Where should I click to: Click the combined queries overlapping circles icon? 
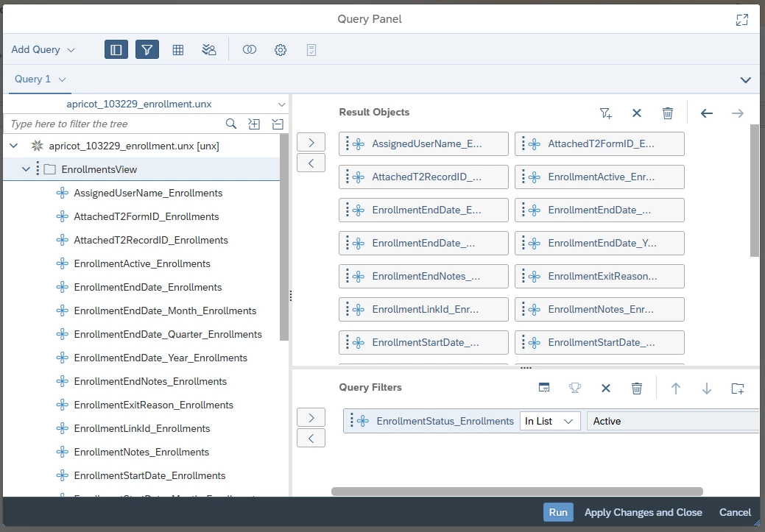pyautogui.click(x=250, y=50)
